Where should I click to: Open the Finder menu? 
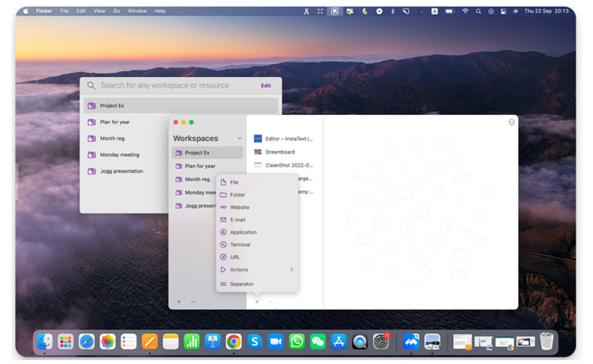click(44, 12)
